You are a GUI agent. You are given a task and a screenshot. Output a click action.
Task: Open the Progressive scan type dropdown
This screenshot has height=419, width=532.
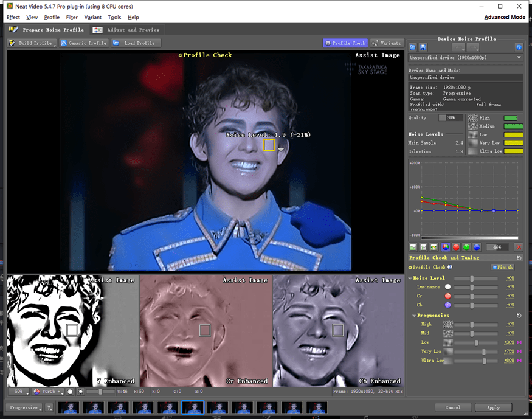(x=24, y=407)
